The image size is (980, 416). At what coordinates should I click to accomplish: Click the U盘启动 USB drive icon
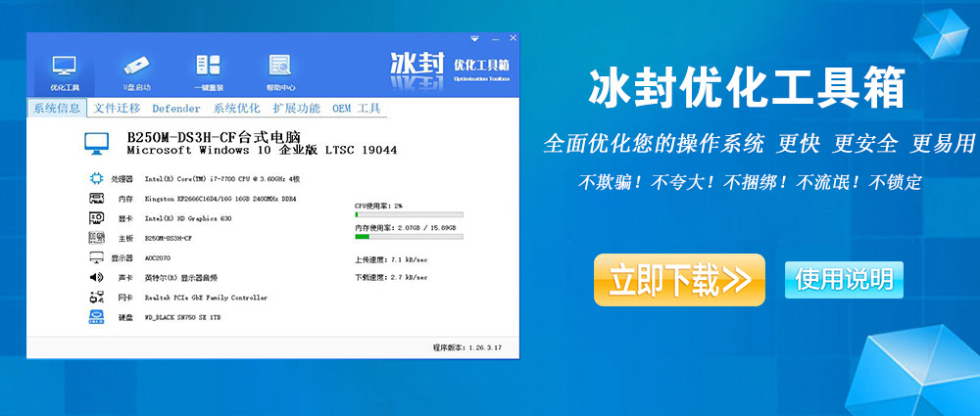tap(135, 66)
